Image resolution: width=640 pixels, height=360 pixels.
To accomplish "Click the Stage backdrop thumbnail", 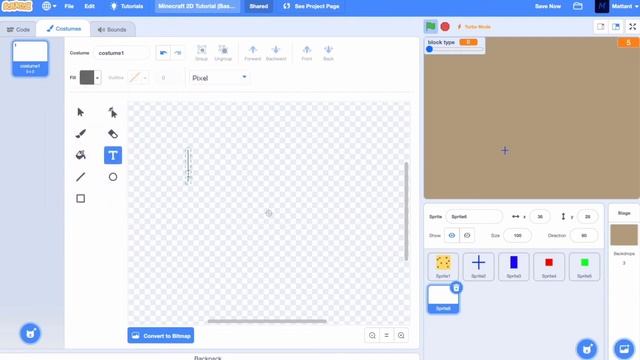I will point(624,235).
